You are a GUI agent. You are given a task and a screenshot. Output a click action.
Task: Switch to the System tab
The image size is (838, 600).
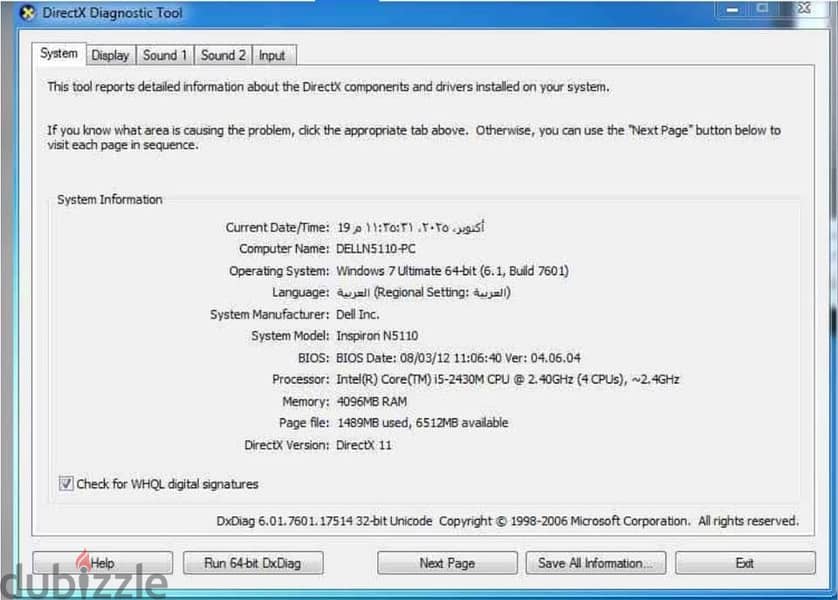coord(59,53)
